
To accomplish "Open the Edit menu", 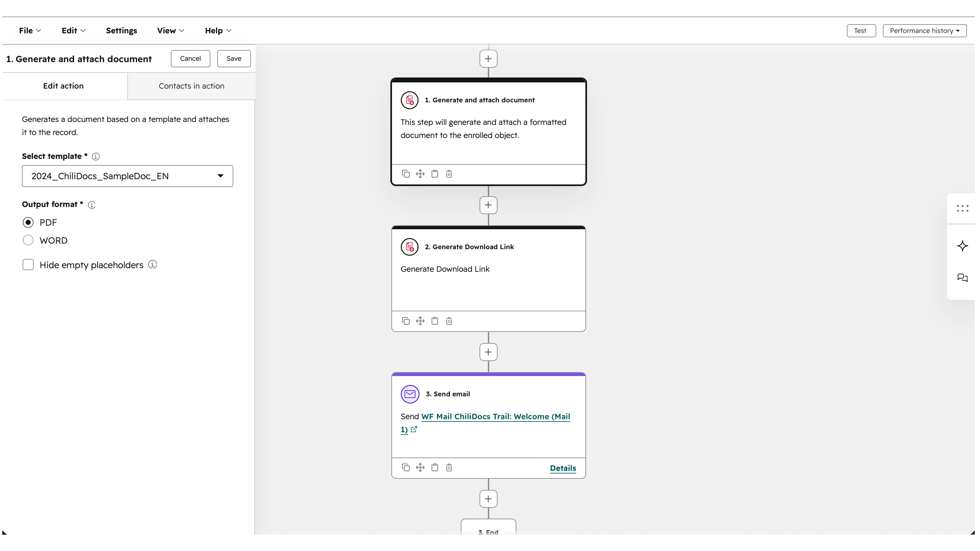I will coord(73,30).
